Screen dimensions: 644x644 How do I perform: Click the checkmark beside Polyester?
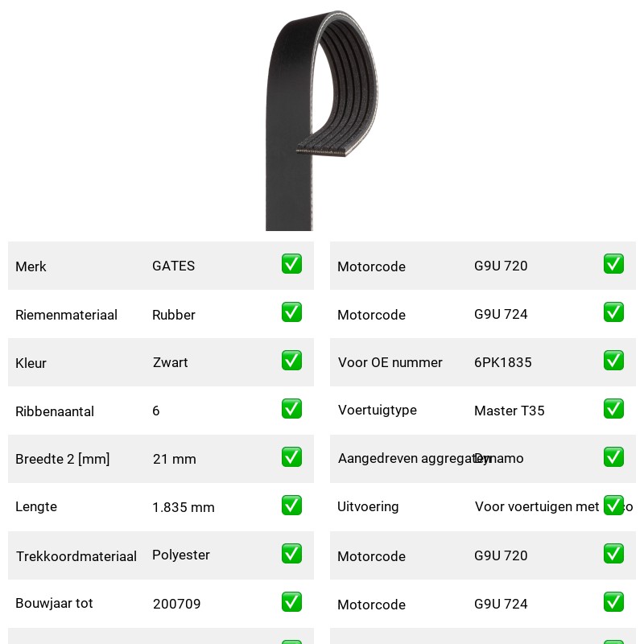click(x=291, y=553)
